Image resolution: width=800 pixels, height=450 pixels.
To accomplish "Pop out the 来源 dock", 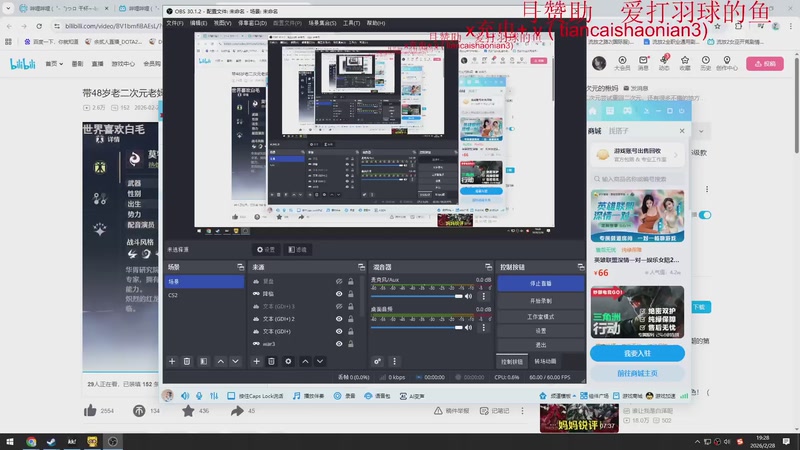I will (x=361, y=267).
